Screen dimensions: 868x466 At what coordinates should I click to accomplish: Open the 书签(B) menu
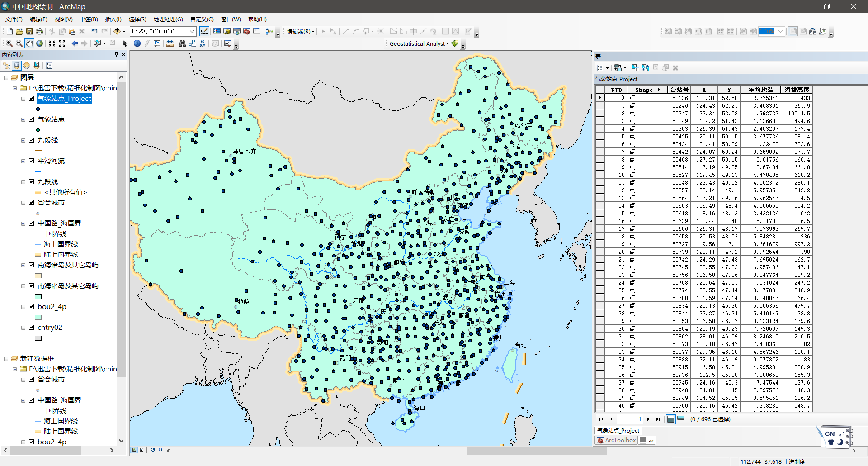89,19
